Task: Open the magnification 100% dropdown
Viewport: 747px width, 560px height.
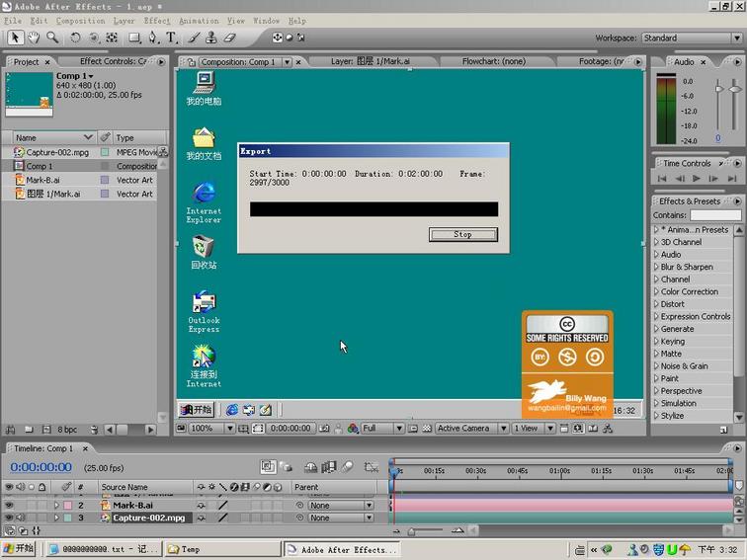Action: tap(212, 429)
